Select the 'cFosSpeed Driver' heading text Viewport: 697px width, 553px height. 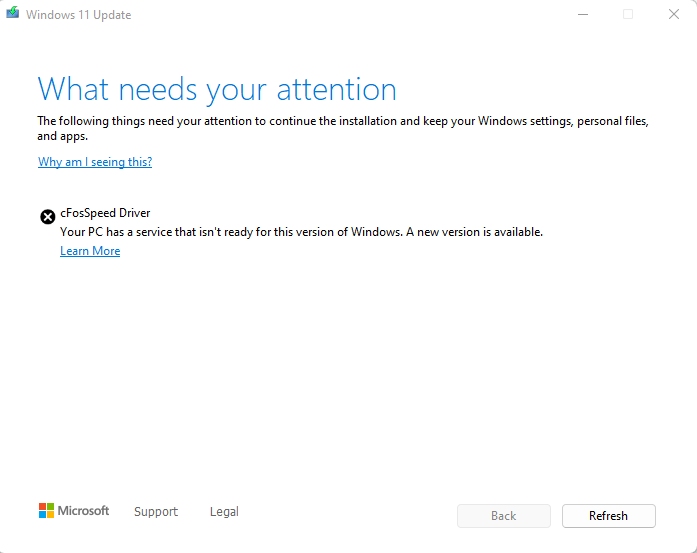[x=105, y=213]
